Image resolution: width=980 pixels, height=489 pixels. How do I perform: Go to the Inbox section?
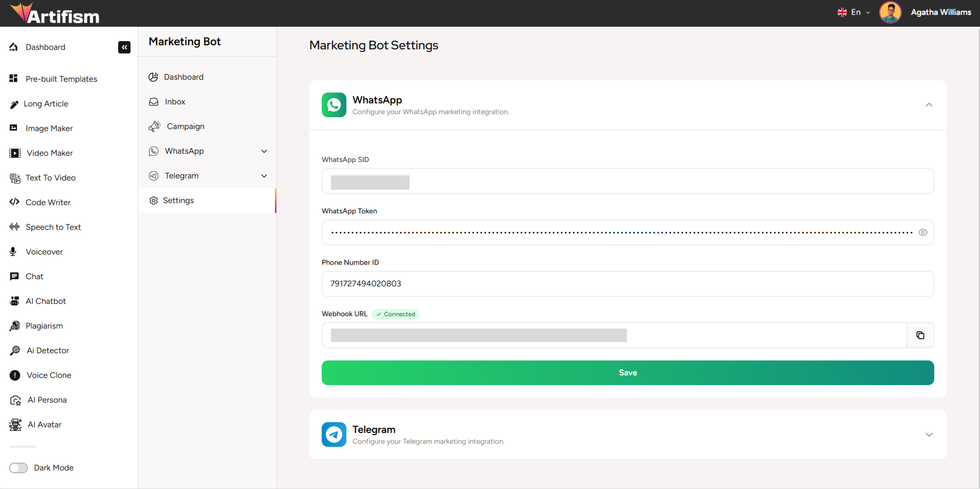point(175,101)
